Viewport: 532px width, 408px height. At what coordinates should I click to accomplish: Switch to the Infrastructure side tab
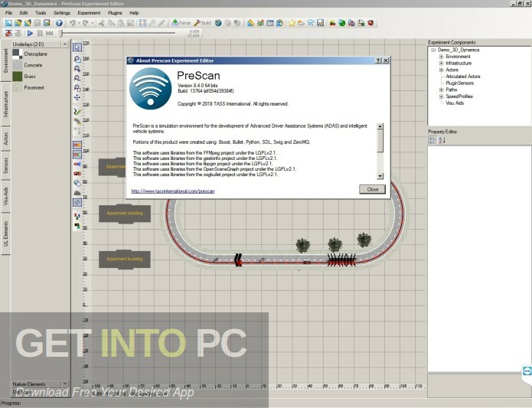[6, 104]
